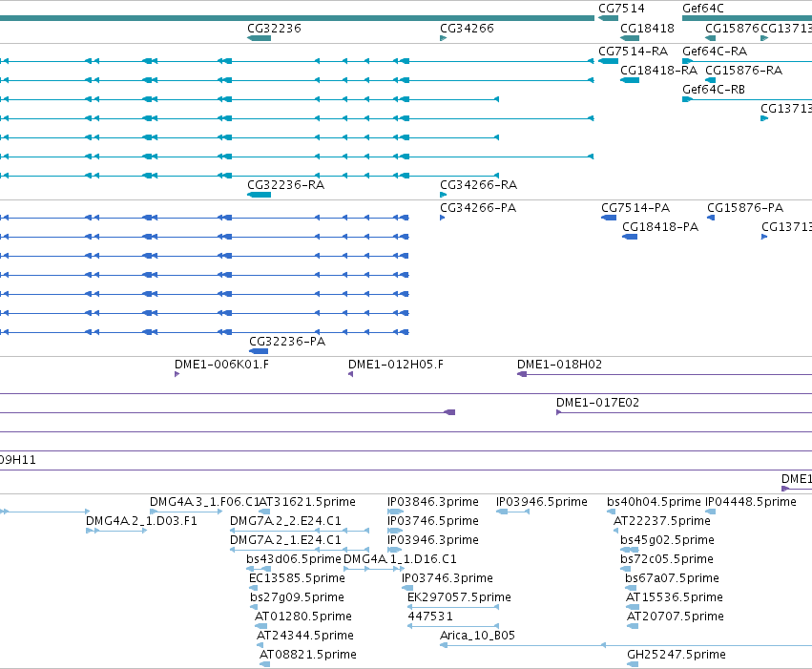Click the IP03946.5prime EST label

tap(542, 502)
